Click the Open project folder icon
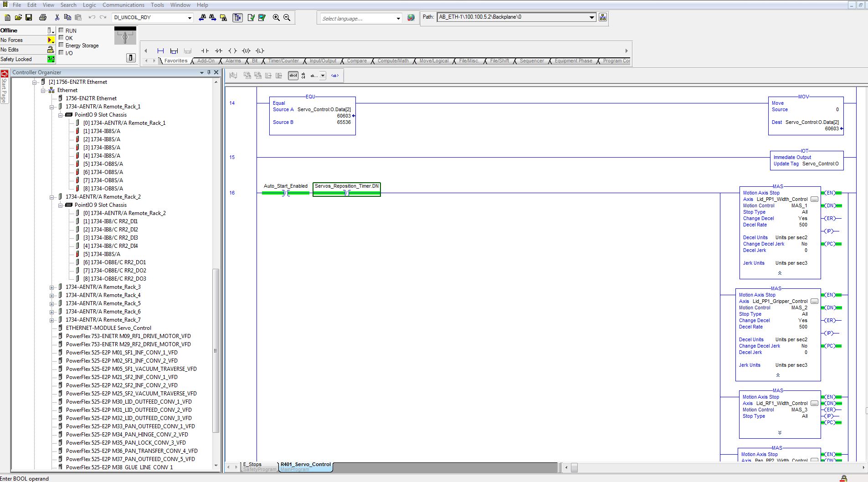This screenshot has height=482, width=868. tap(18, 17)
